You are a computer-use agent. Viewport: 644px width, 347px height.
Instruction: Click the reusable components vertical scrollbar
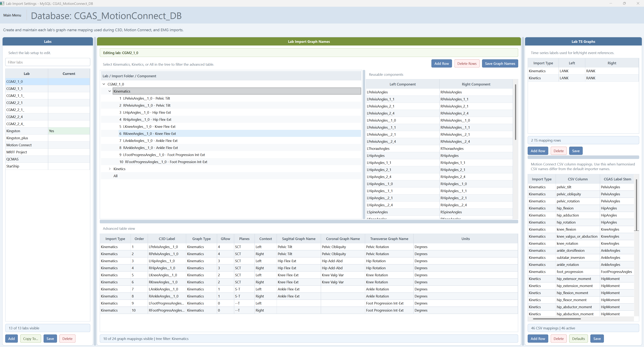pos(516,112)
